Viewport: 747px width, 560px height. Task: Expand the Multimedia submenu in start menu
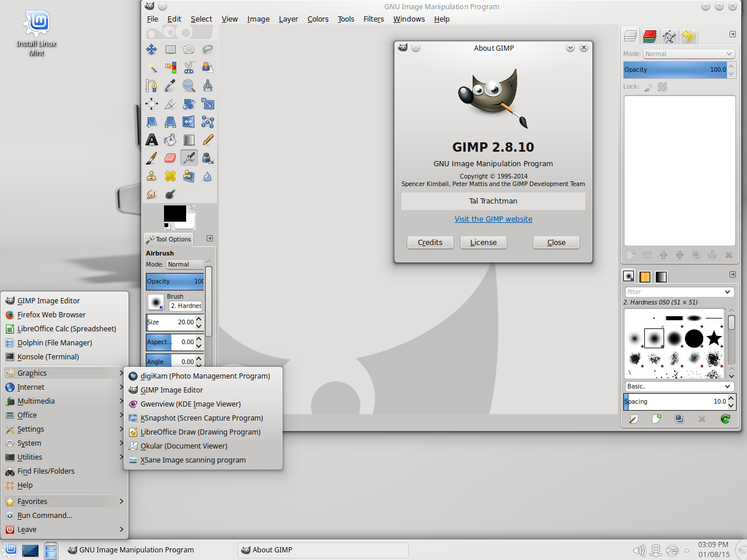pyautogui.click(x=65, y=401)
